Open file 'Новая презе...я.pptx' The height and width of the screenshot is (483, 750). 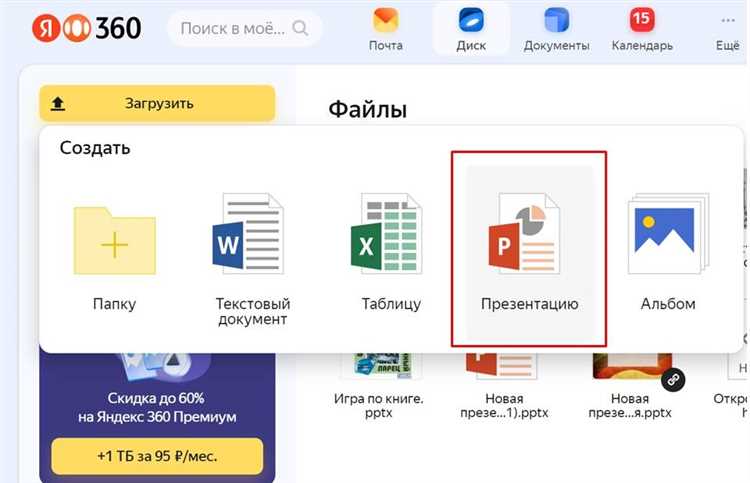[630, 387]
